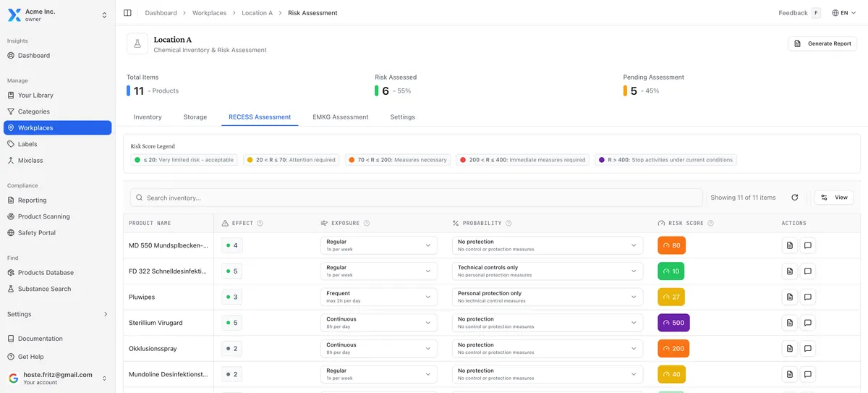This screenshot has width=868, height=393.
Task: Click the Generate Report button
Action: [822, 43]
